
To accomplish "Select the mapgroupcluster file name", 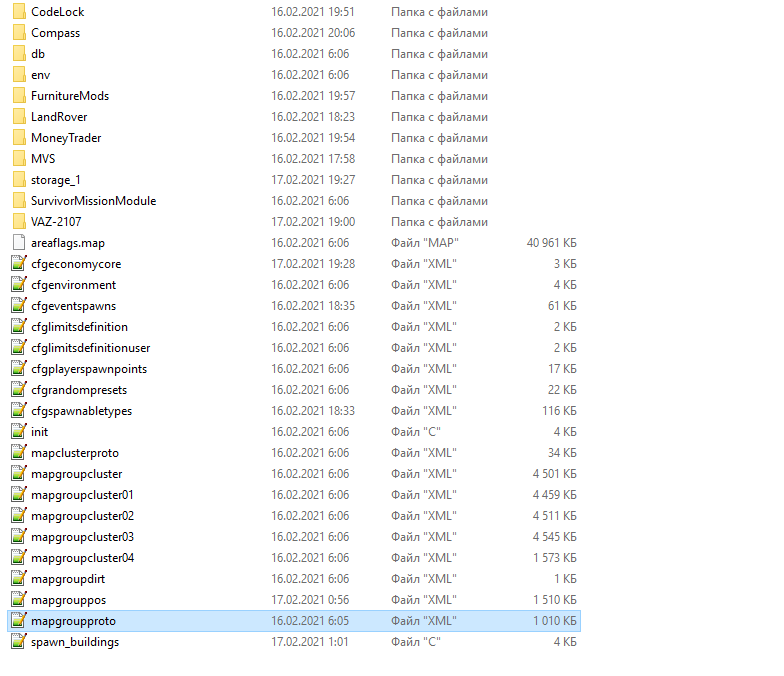I will tap(76, 474).
